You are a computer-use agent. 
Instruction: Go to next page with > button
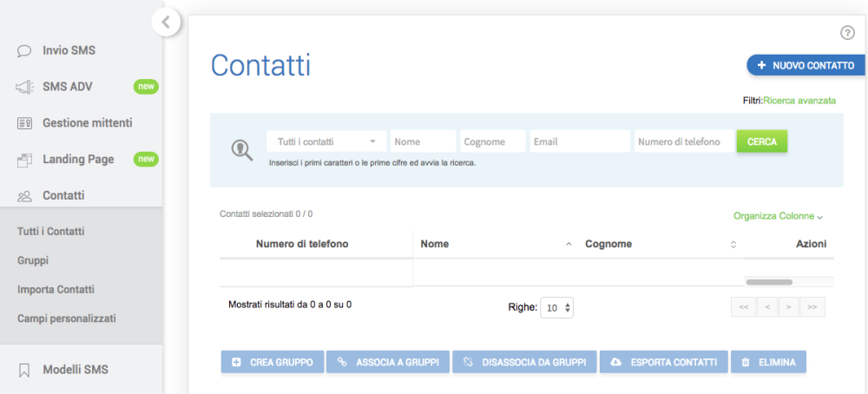click(789, 307)
